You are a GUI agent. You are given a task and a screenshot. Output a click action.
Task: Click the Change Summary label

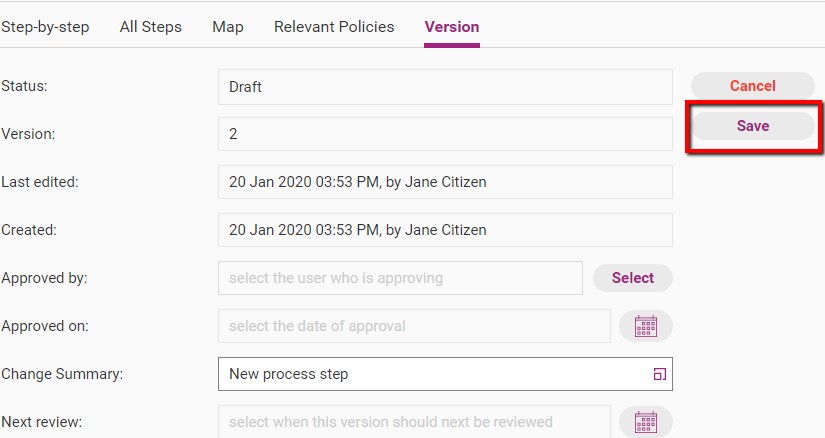[x=62, y=374]
